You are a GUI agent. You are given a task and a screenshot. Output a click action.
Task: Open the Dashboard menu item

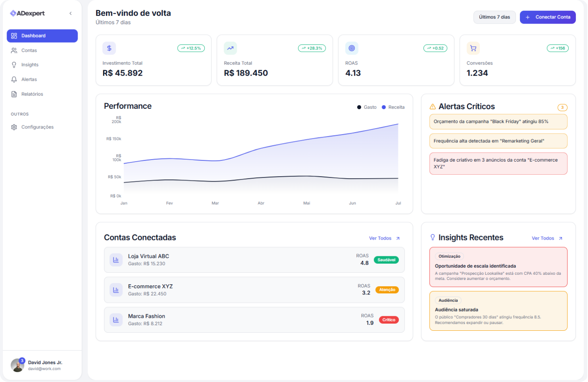(42, 36)
